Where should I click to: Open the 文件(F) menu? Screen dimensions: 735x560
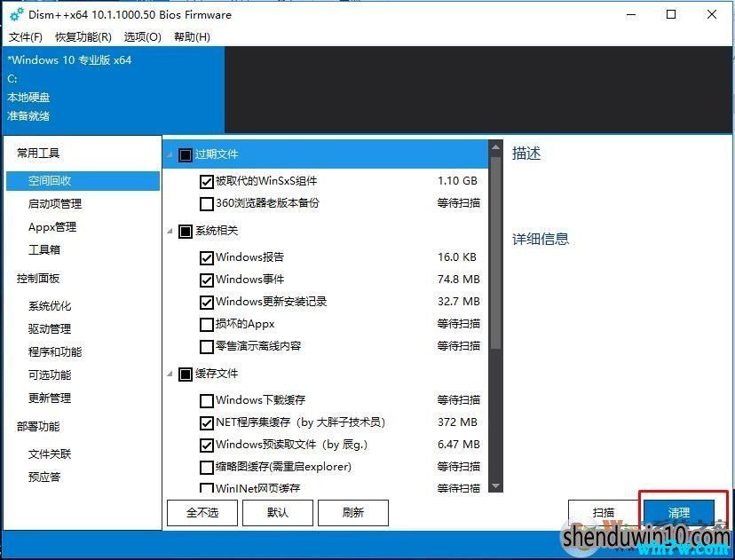pyautogui.click(x=26, y=37)
